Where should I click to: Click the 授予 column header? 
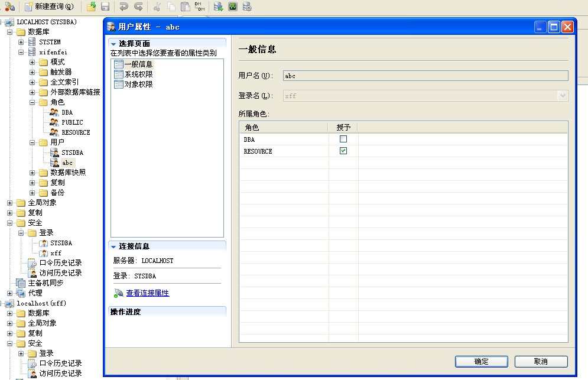[x=343, y=128]
